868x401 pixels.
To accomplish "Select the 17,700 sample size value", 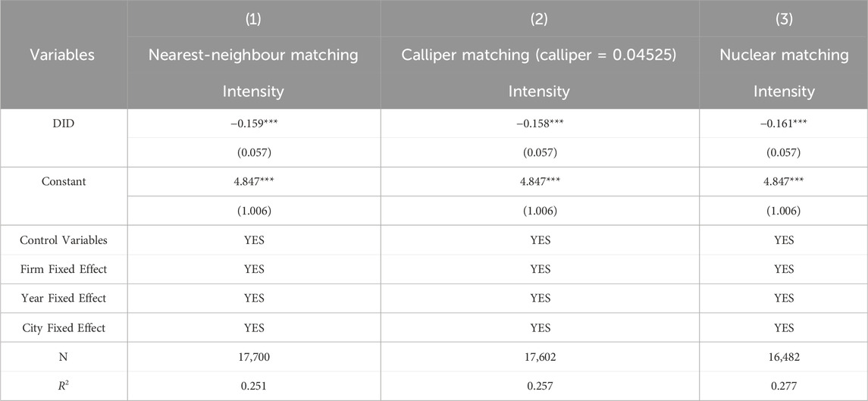I will coord(253,357).
